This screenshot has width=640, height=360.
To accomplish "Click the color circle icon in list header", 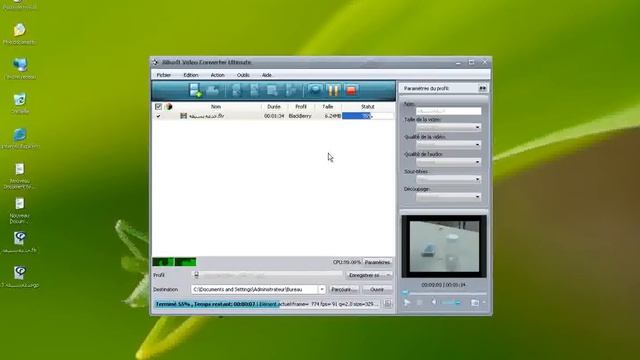I will [169, 107].
